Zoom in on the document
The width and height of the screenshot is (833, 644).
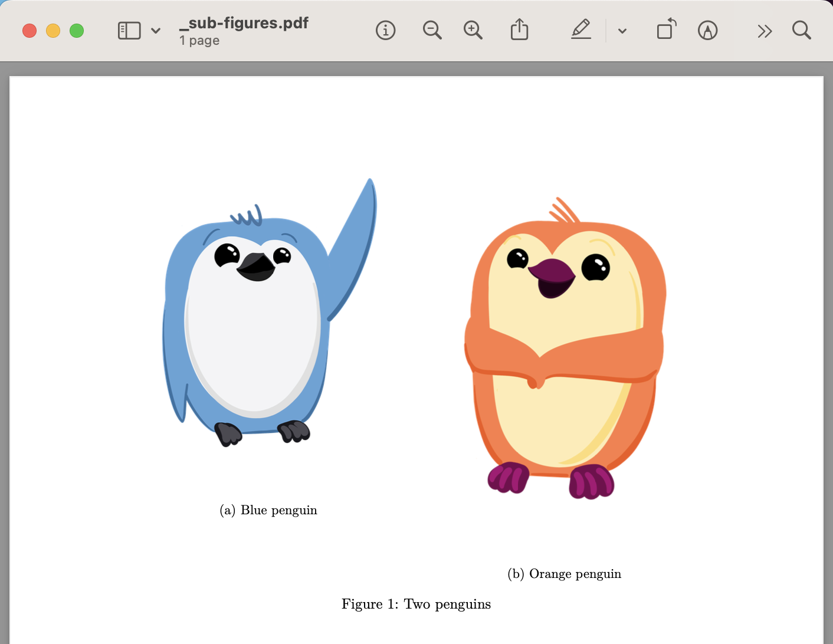[x=473, y=30]
